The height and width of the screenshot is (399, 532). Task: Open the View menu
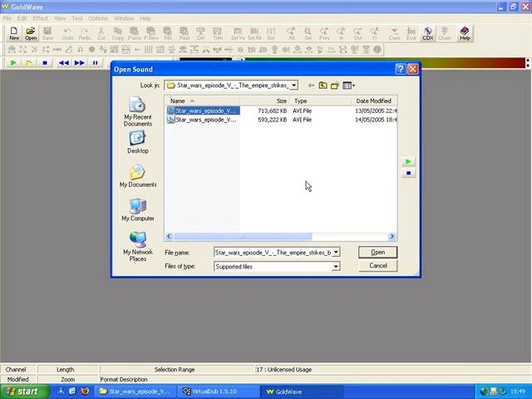pyautogui.click(x=60, y=18)
